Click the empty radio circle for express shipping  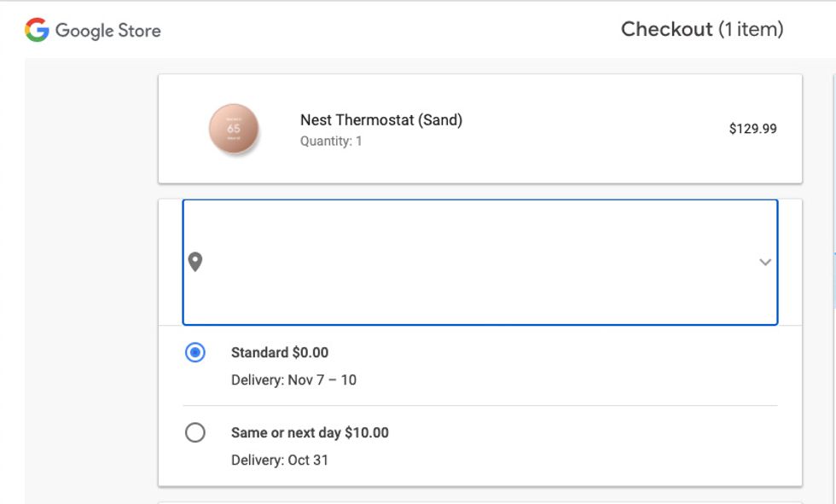pos(196,432)
